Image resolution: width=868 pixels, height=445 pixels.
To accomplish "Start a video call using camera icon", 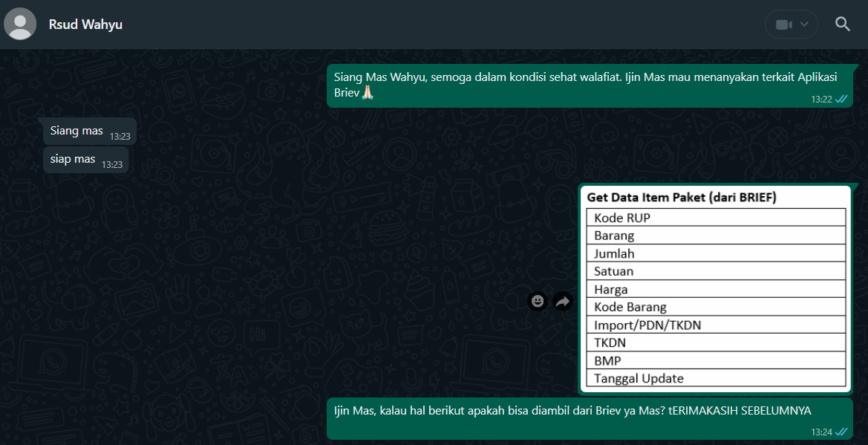I will tap(783, 25).
